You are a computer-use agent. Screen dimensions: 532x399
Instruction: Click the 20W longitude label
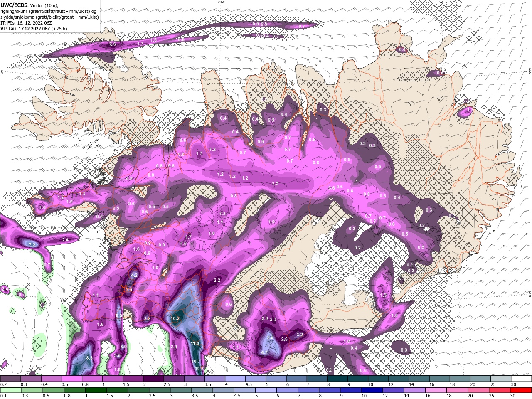pos(221,2)
